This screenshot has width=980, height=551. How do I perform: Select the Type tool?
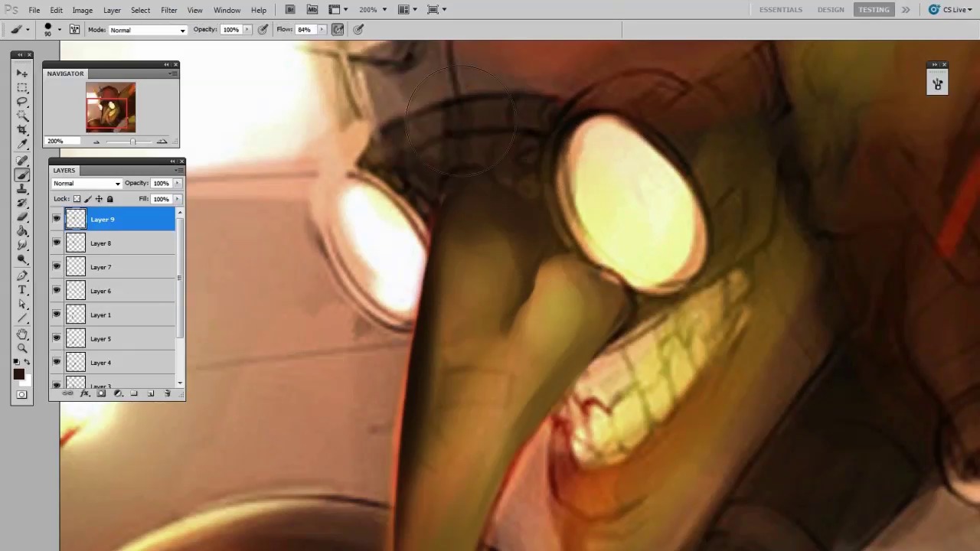coord(22,290)
